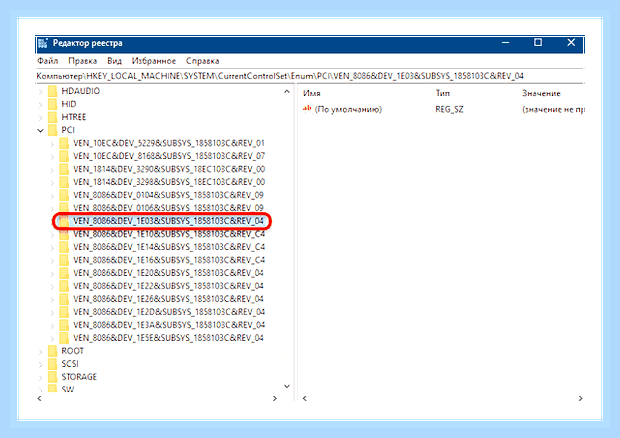Viewport: 620px width, 438px height.
Task: Click folder icon of VEN_8086&DEV_1E20
Action: point(64,273)
